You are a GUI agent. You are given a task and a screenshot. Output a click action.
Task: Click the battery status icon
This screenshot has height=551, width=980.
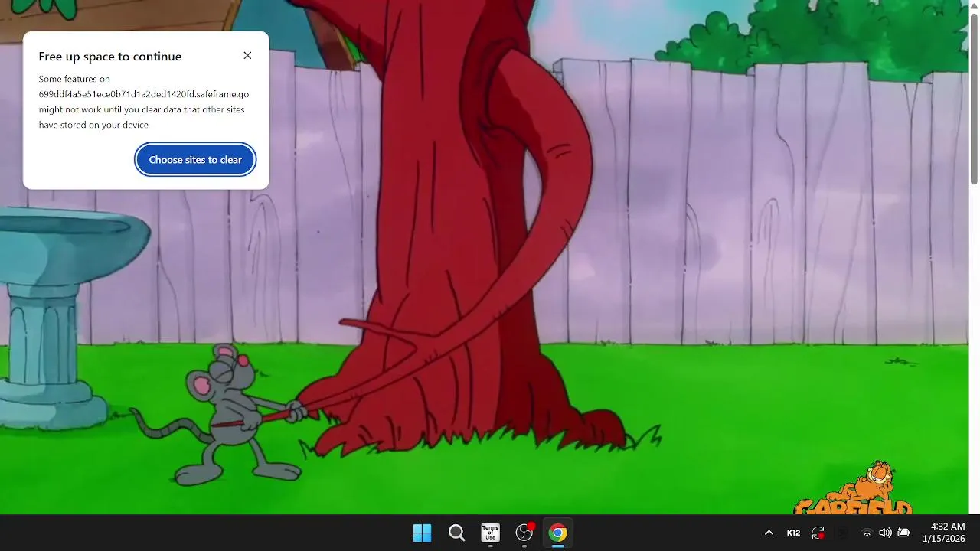[903, 533]
